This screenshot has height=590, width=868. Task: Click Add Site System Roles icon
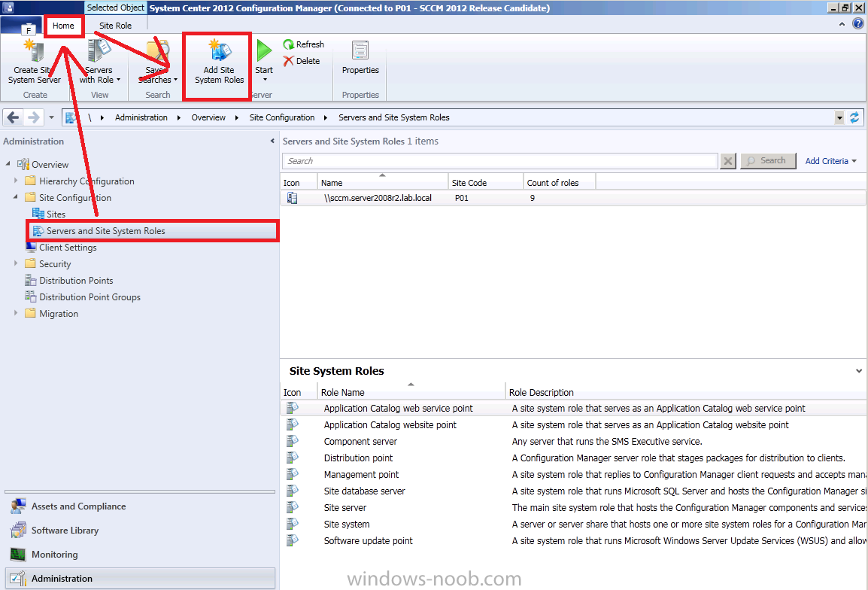[x=219, y=50]
